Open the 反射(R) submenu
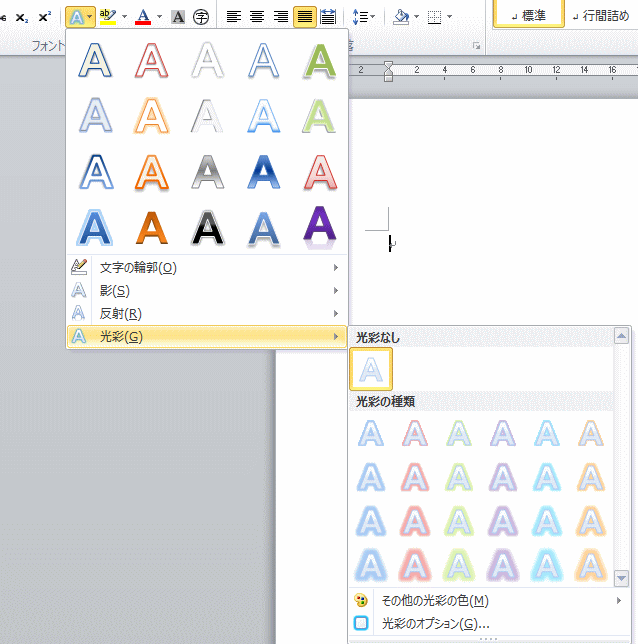This screenshot has height=644, width=638. pos(207,314)
